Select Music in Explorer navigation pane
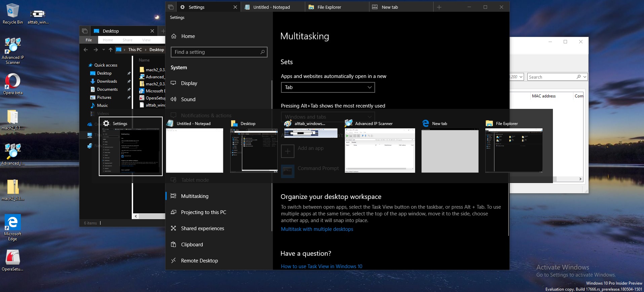Viewport: 644px width, 292px height. click(x=102, y=106)
